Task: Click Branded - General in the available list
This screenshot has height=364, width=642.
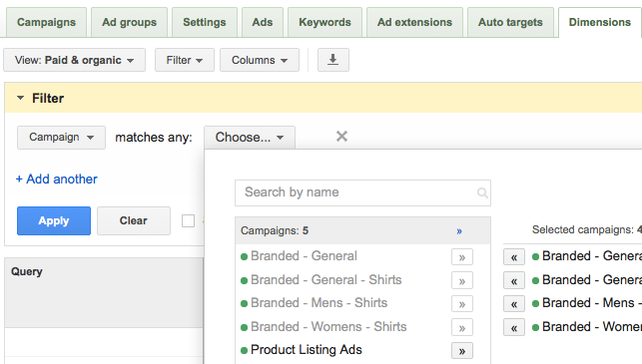Action: tap(304, 256)
